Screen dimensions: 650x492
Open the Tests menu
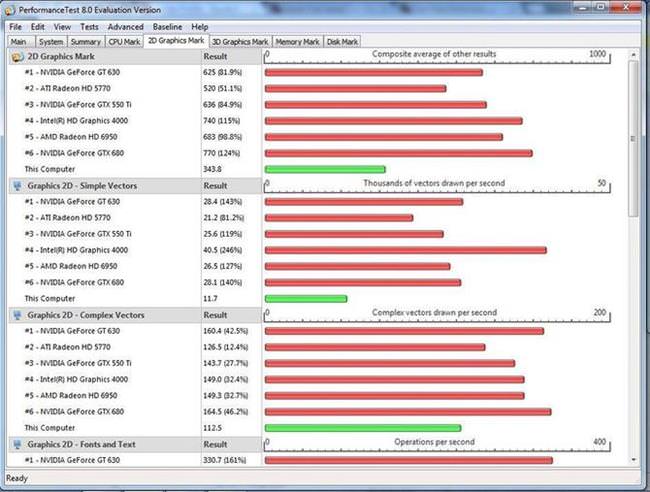point(89,27)
